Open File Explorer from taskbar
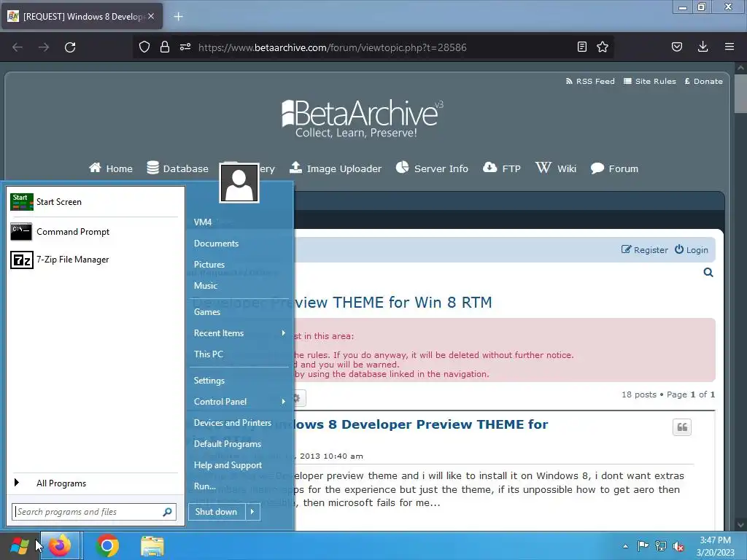The height and width of the screenshot is (560, 747). 152,545
